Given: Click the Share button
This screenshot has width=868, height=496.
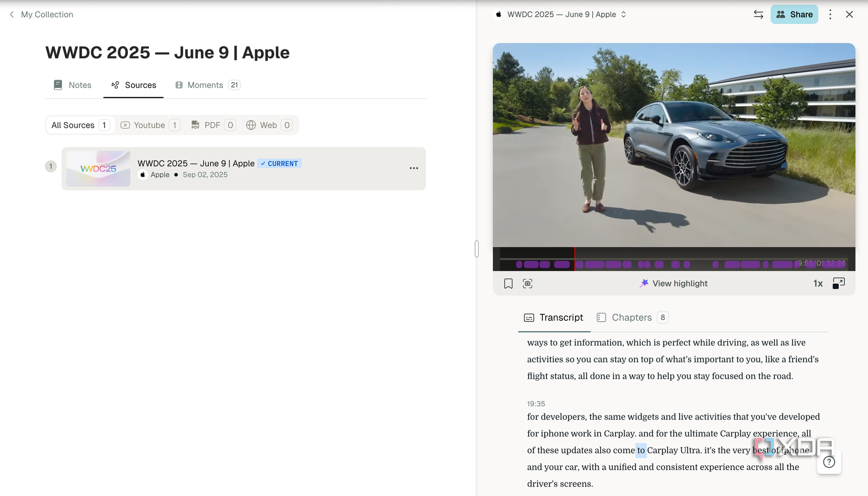Looking at the screenshot, I should coord(794,14).
